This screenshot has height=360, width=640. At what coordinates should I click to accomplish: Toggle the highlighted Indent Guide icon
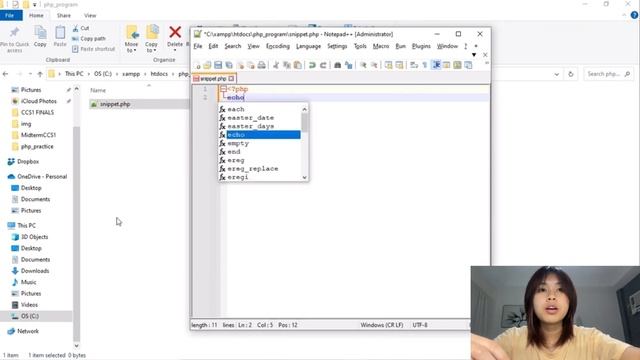click(436, 65)
